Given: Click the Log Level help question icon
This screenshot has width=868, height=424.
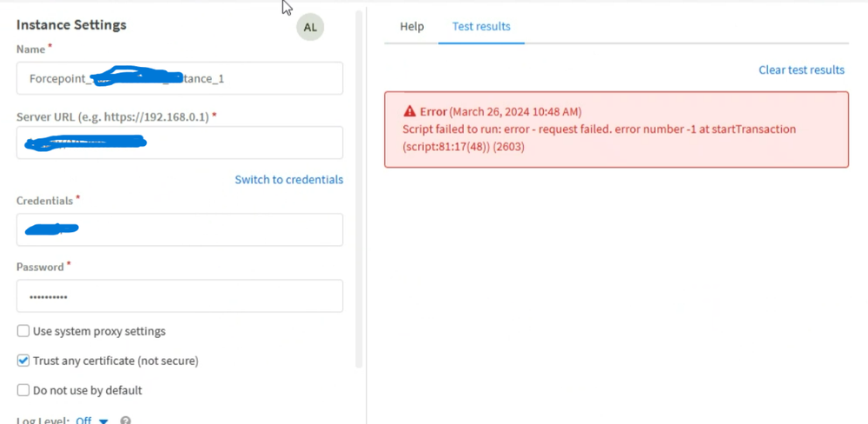Looking at the screenshot, I should point(126,421).
